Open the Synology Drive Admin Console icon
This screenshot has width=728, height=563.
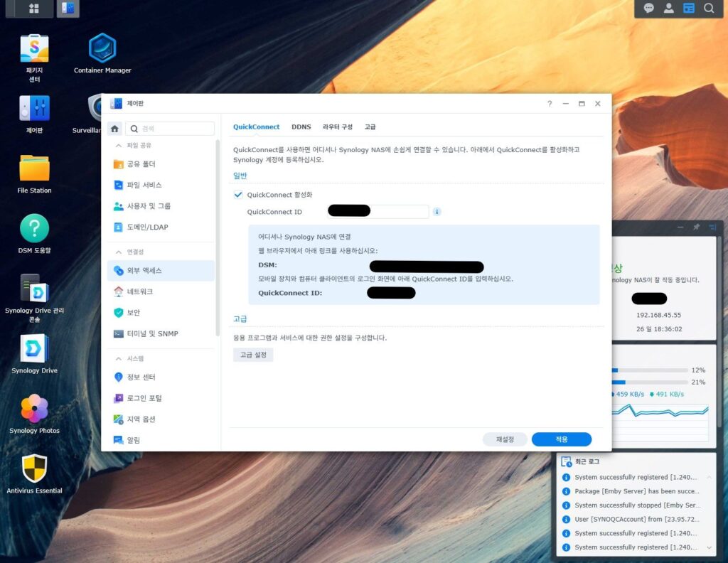click(x=34, y=298)
